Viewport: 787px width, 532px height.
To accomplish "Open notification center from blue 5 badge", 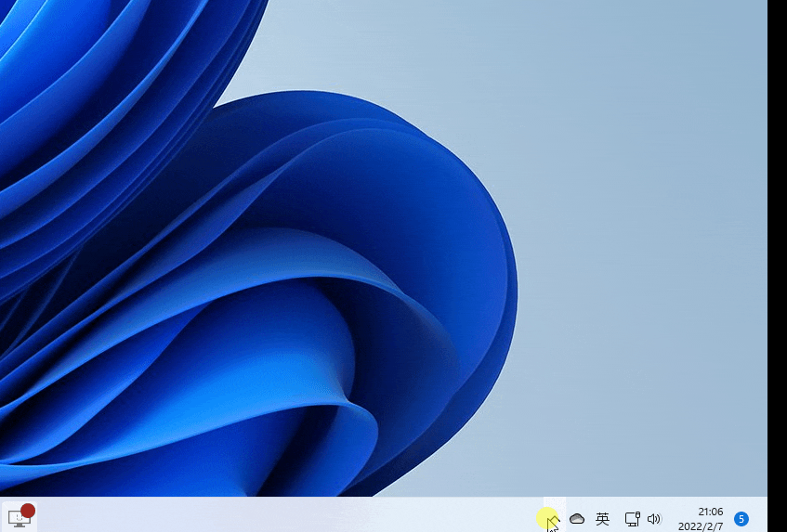I will [x=741, y=519].
